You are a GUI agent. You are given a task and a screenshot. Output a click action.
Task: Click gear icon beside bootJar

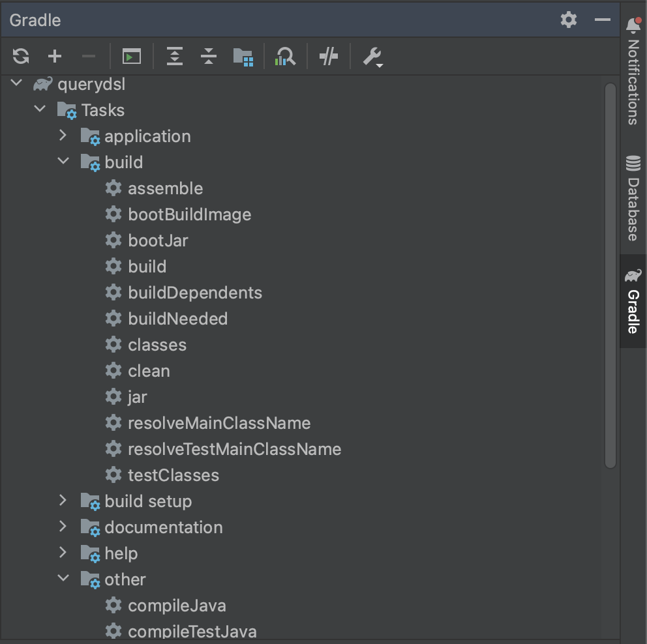click(x=113, y=240)
